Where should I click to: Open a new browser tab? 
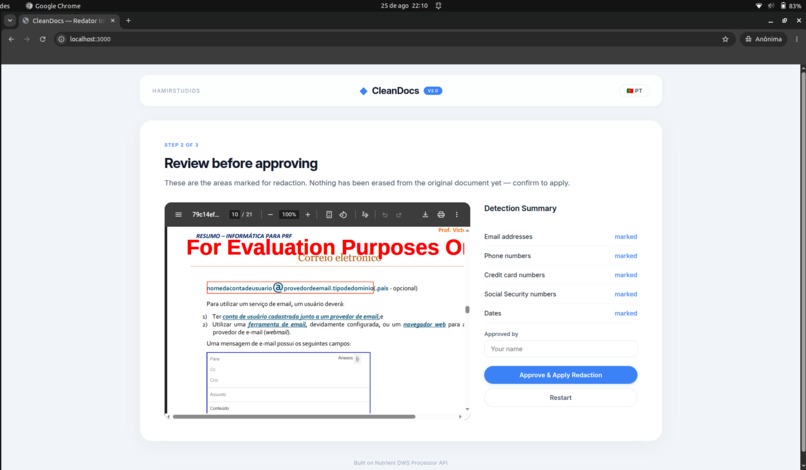128,21
